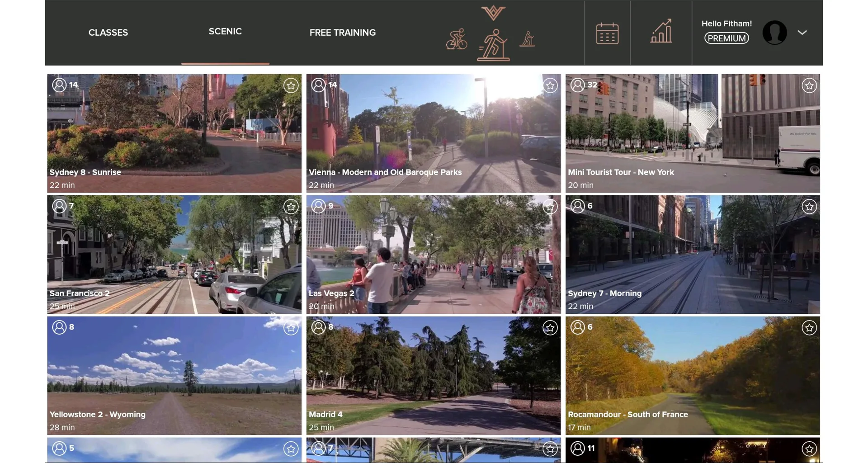Click participants icon on Mini Tourist Tour
The image size is (868, 463).
click(578, 85)
